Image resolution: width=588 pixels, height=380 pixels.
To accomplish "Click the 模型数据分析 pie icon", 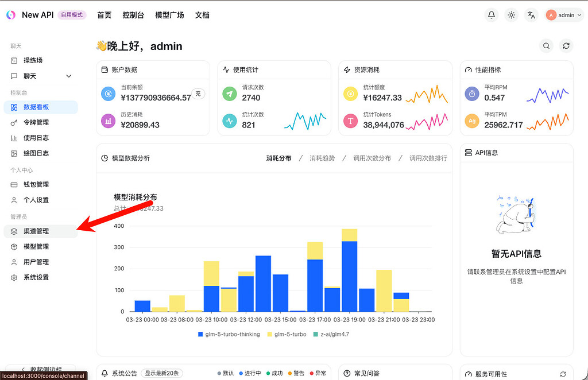I will [x=105, y=158].
